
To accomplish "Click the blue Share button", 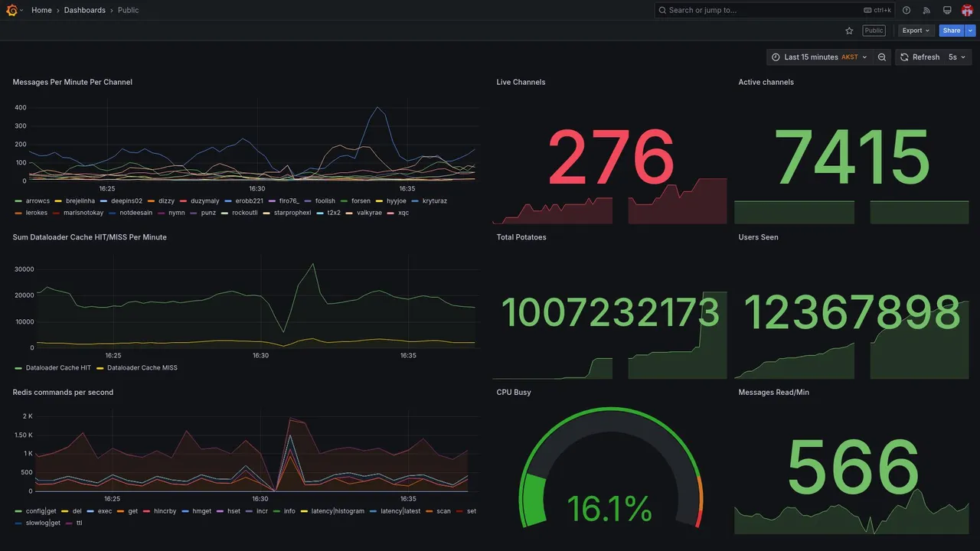I will coord(952,31).
